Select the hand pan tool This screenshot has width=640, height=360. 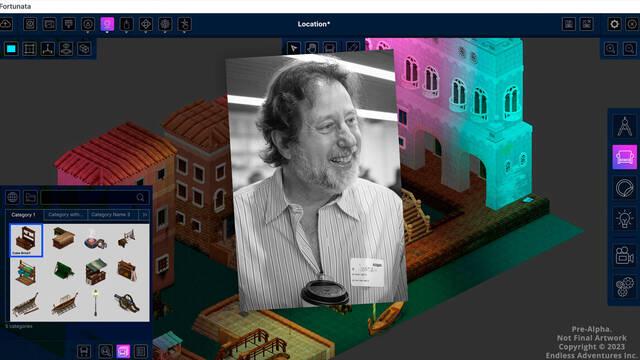312,48
